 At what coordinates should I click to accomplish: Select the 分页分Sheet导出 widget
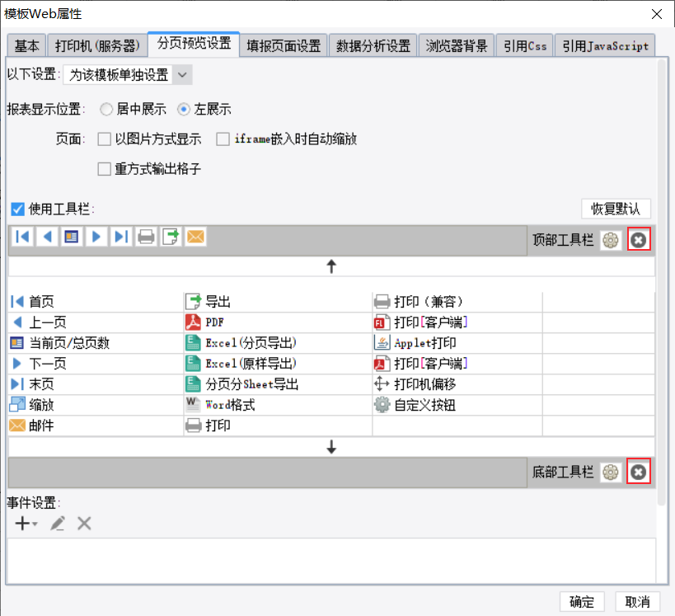[278, 384]
